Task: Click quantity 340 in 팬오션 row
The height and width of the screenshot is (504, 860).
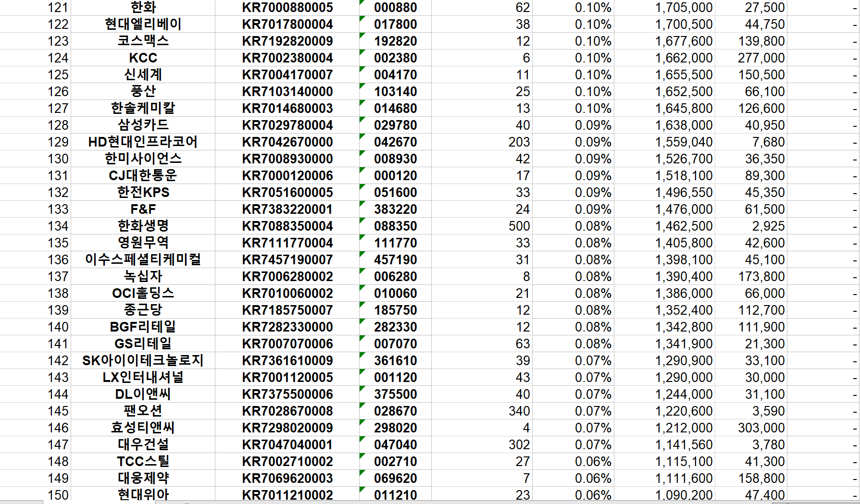Action: coord(482,411)
